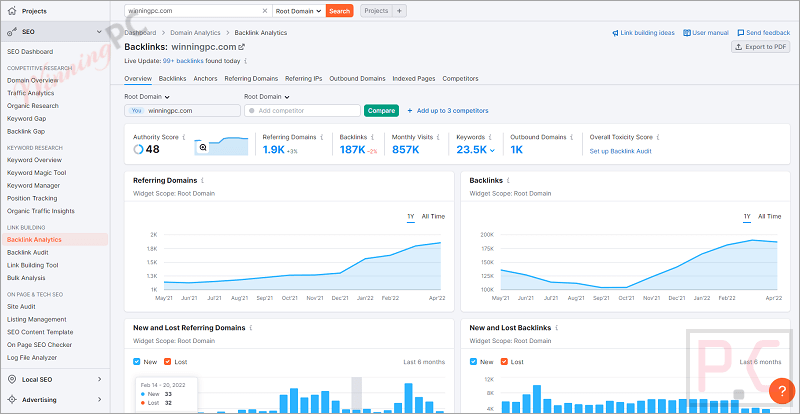The width and height of the screenshot is (800, 414).
Task: Click the Projects home icon in sidebar
Action: (x=12, y=11)
